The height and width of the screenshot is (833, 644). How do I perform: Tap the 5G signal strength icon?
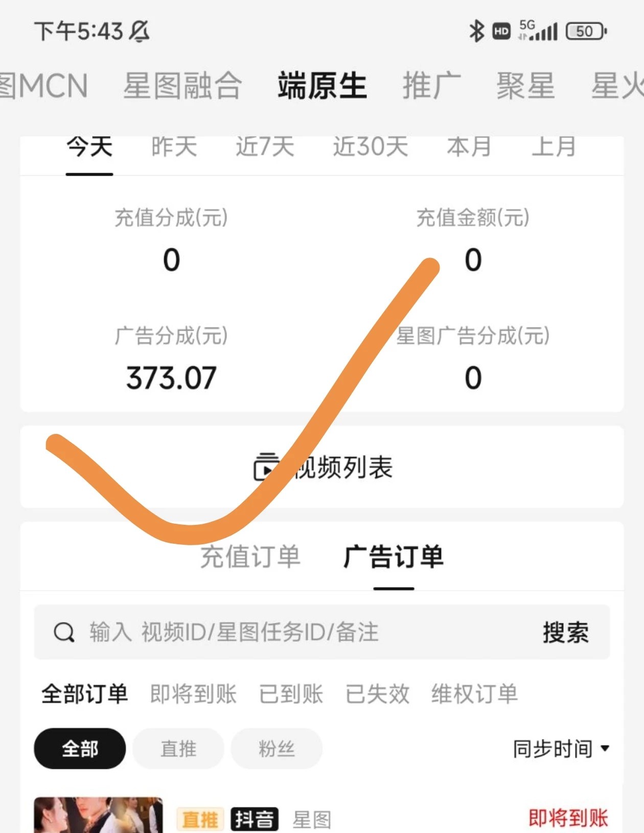(538, 31)
